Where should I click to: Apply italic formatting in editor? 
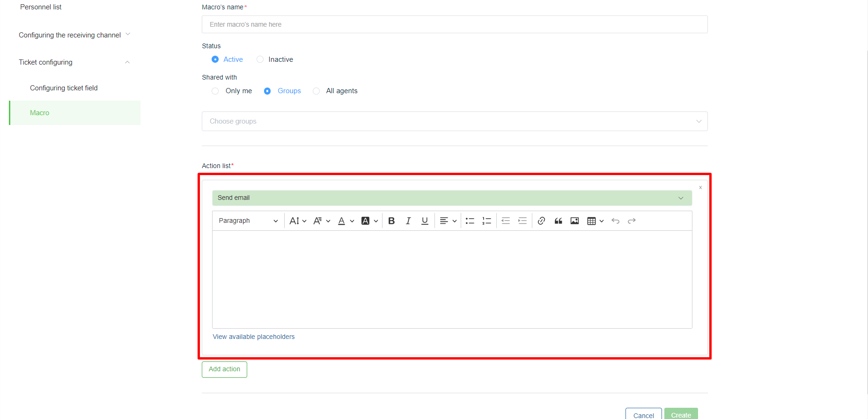(408, 221)
